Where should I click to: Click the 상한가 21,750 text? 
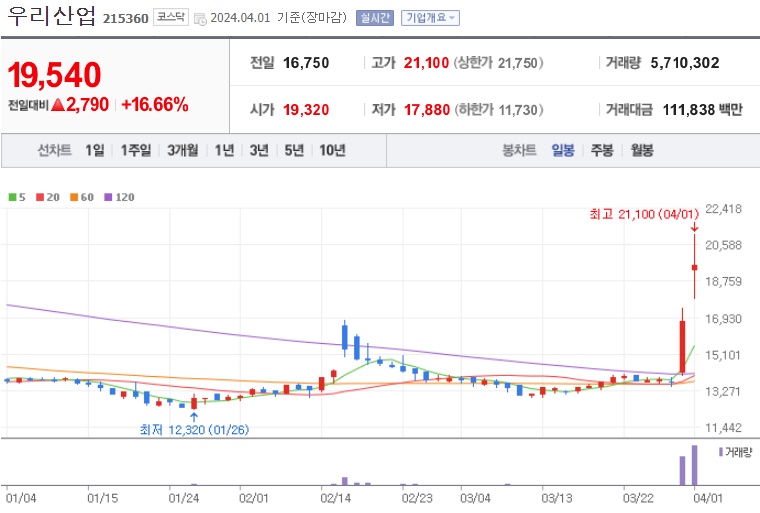coord(499,63)
